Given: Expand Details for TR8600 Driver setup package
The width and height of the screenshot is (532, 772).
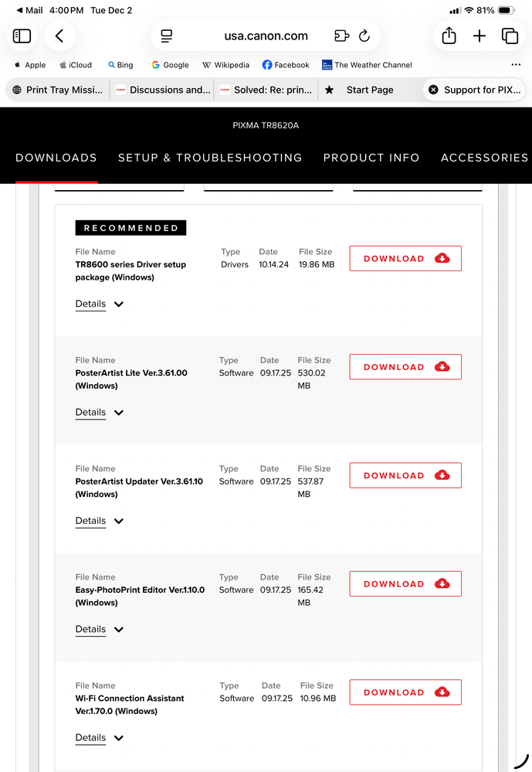Looking at the screenshot, I should click(100, 304).
